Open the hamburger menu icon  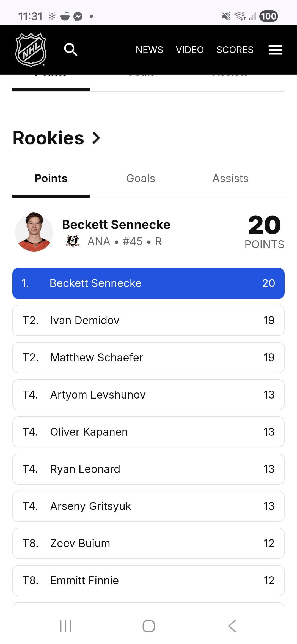click(x=275, y=50)
